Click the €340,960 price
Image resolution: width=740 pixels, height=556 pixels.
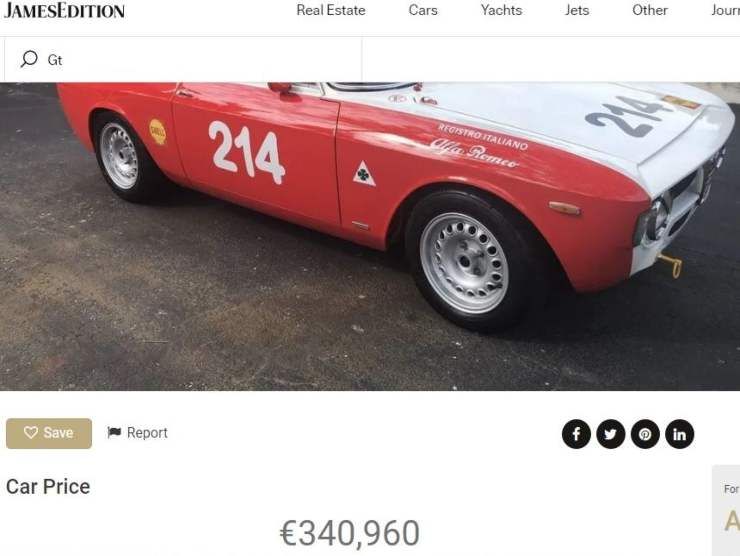coord(350,533)
